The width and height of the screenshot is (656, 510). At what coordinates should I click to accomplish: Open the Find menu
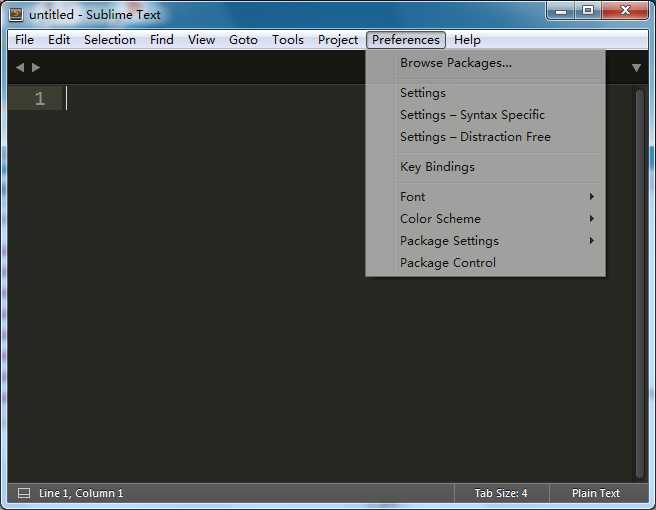tap(161, 40)
